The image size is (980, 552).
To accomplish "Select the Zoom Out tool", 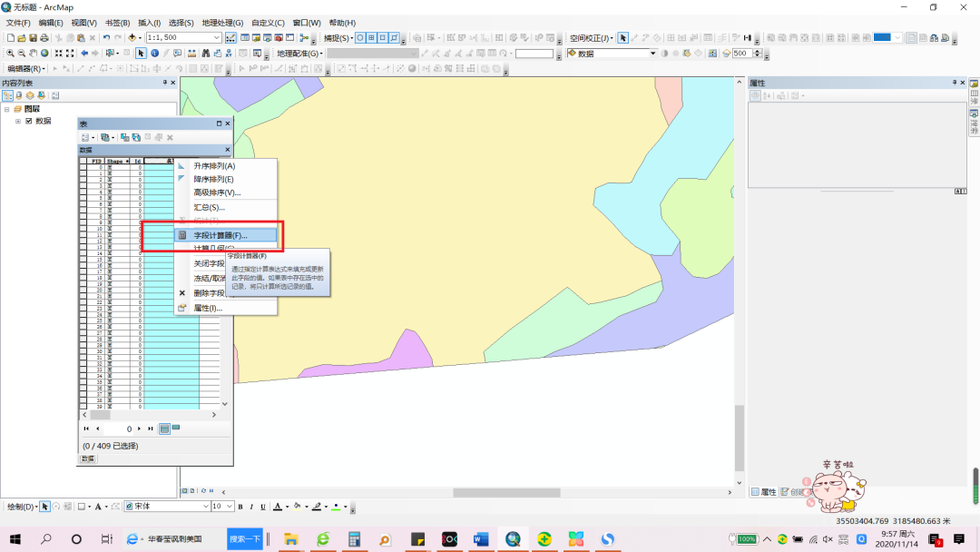I will click(x=21, y=54).
